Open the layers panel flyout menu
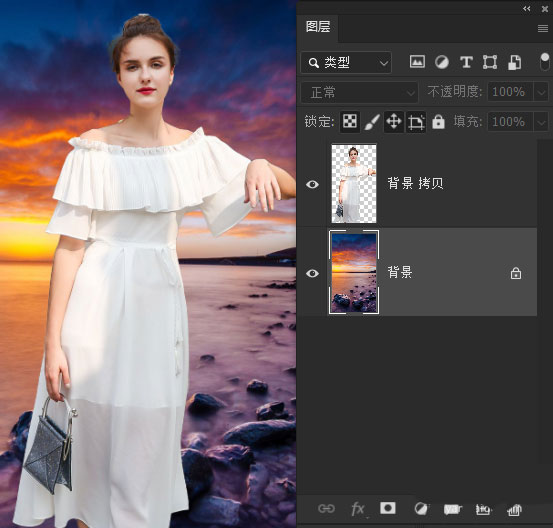553x528 pixels. coord(542,28)
